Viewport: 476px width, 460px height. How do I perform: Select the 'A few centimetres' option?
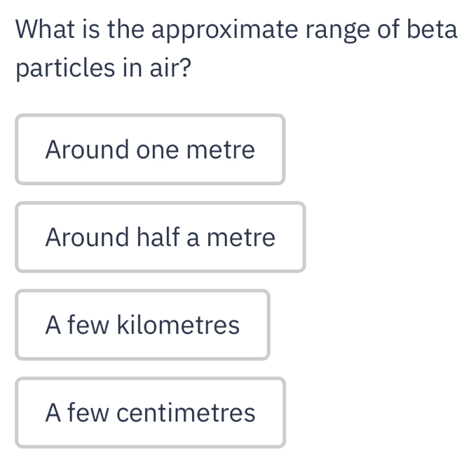150,412
